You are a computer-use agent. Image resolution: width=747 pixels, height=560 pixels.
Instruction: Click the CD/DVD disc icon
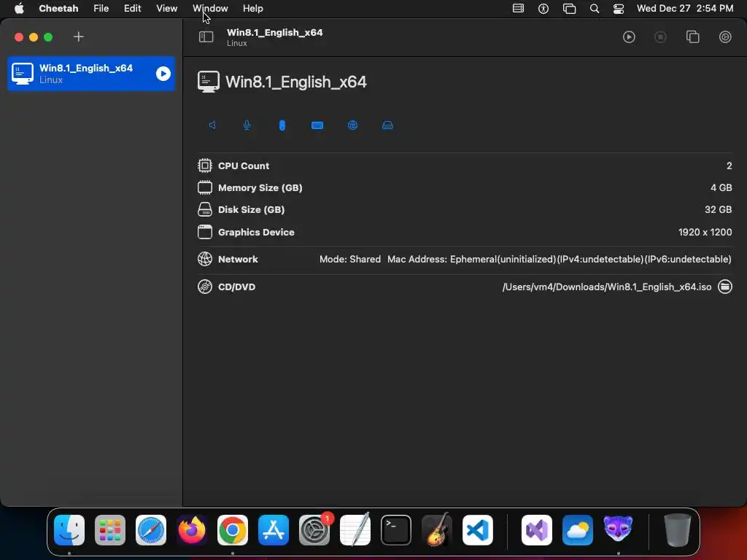click(205, 287)
